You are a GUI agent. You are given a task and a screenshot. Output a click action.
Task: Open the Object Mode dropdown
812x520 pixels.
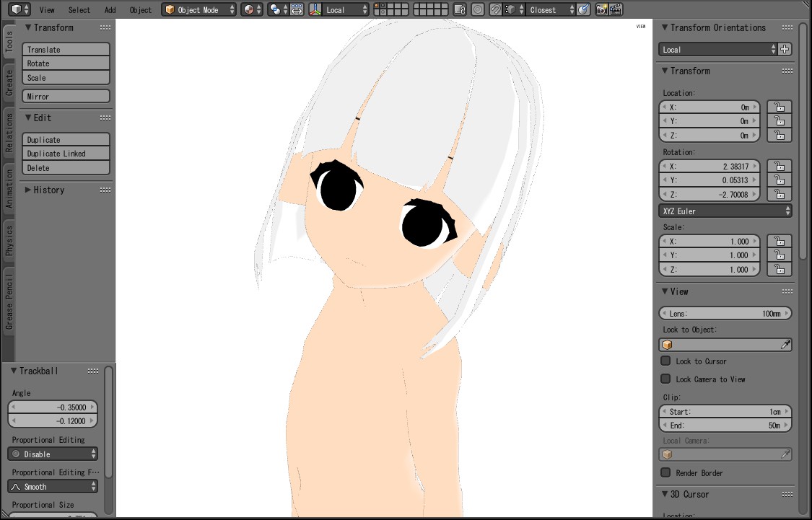[198, 9]
